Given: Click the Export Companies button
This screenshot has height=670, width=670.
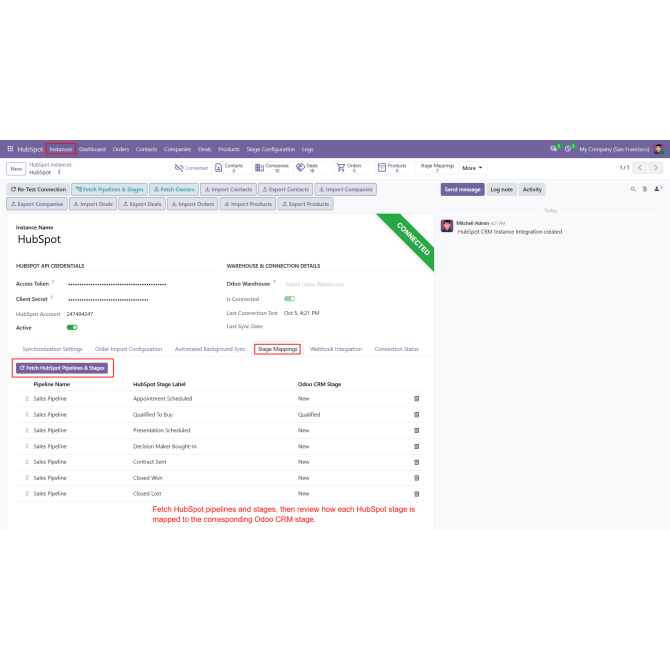Looking at the screenshot, I should [x=36, y=204].
